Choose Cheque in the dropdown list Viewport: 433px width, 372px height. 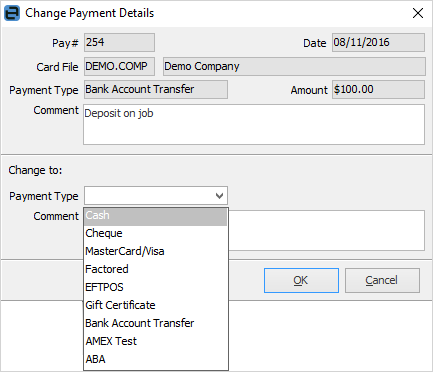(156, 233)
